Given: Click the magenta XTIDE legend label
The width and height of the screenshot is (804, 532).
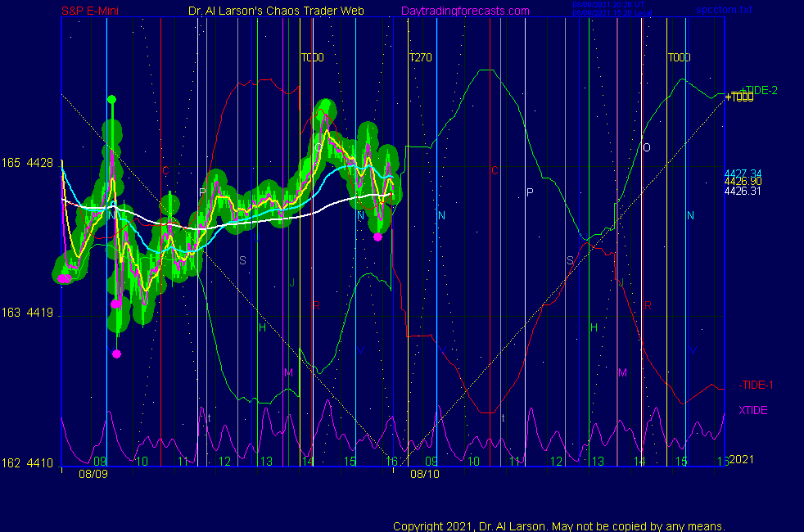Looking at the screenshot, I should tap(752, 410).
